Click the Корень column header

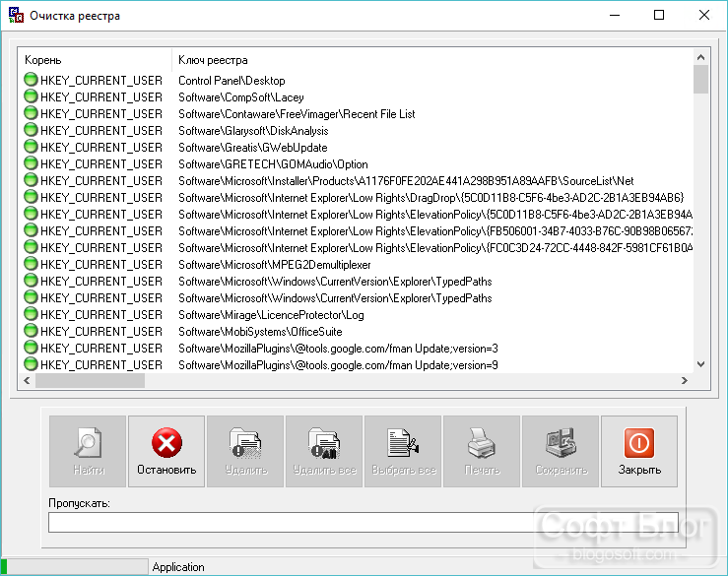coord(95,60)
